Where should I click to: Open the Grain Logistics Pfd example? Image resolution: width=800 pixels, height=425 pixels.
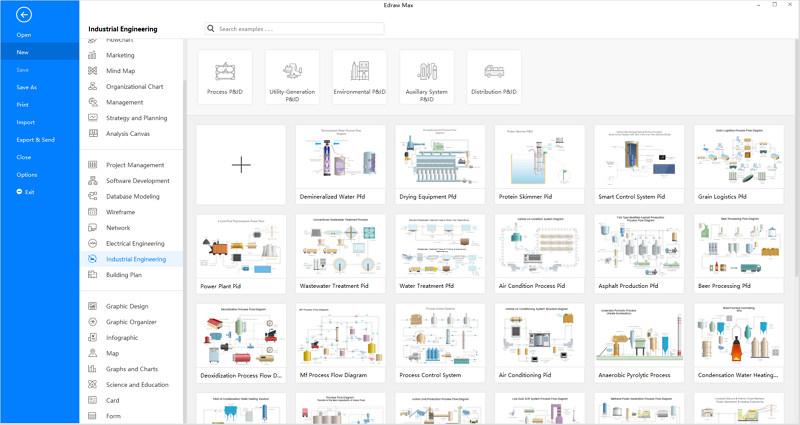[739, 165]
